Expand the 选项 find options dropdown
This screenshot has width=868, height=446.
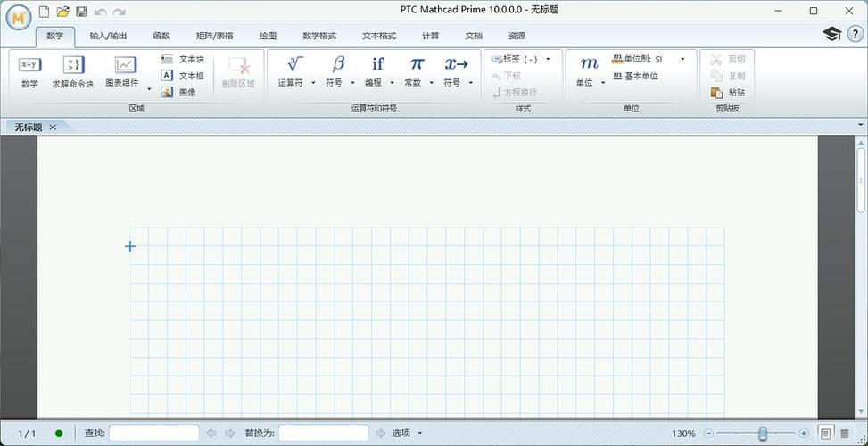(420, 434)
